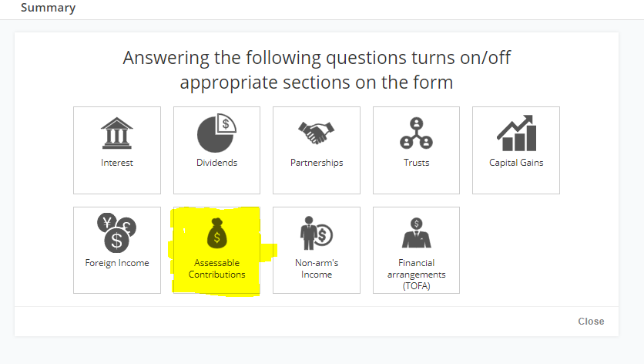Screen dimensions: 644x364
Task: Select the Foreign Income currency coins icon
Action: click(x=116, y=233)
